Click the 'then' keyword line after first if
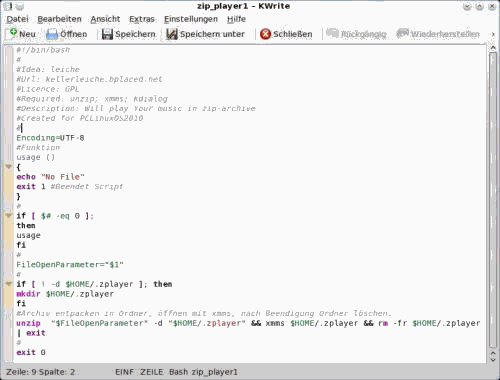500x380 pixels. pos(26,226)
